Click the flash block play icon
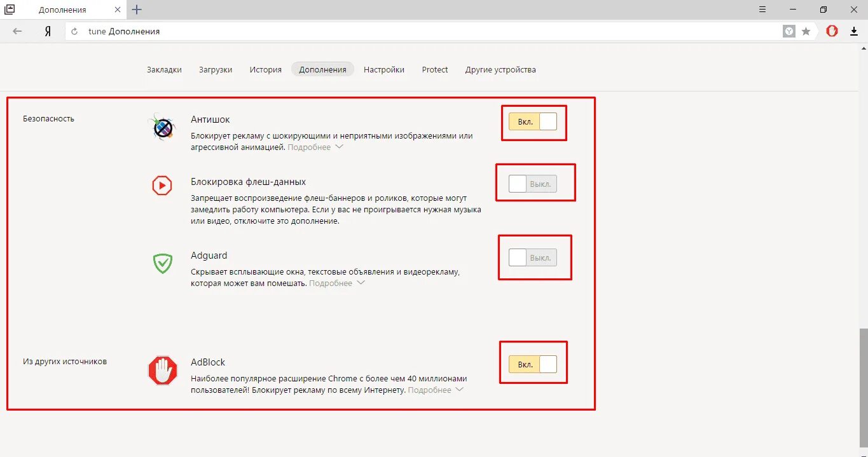 tap(162, 185)
